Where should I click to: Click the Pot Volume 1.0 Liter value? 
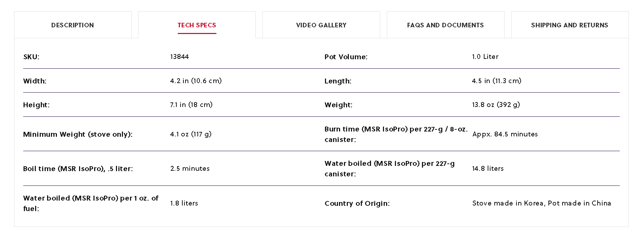click(x=485, y=57)
